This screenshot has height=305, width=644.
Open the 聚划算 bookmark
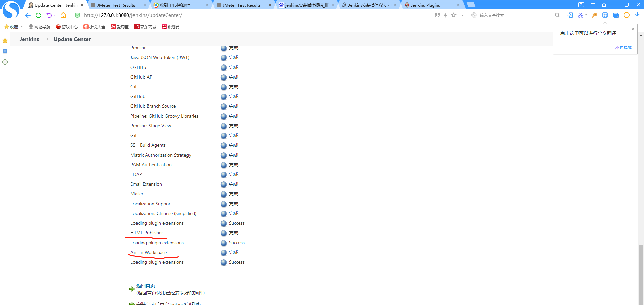[x=171, y=27]
